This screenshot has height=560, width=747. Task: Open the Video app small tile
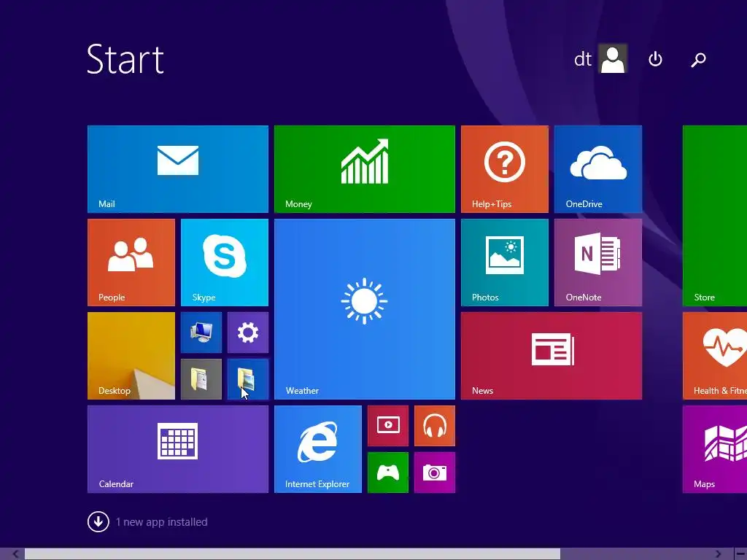pyautogui.click(x=388, y=426)
